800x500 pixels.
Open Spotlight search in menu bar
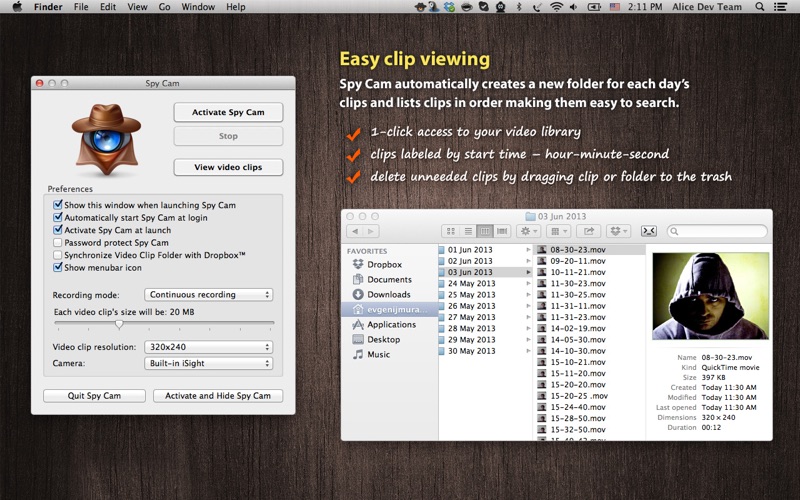761,7
